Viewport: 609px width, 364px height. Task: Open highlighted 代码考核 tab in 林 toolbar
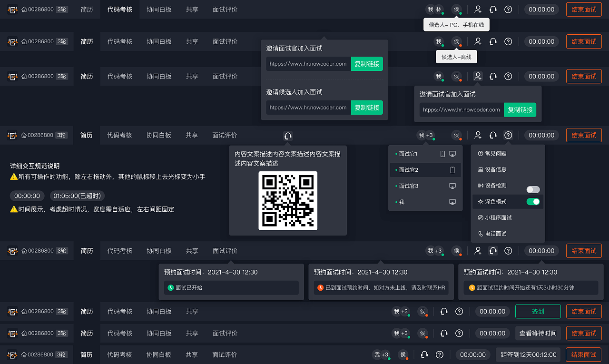120,10
